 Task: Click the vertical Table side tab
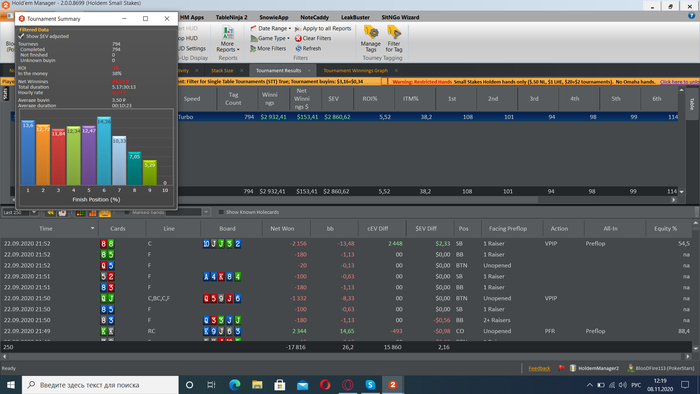click(x=692, y=104)
